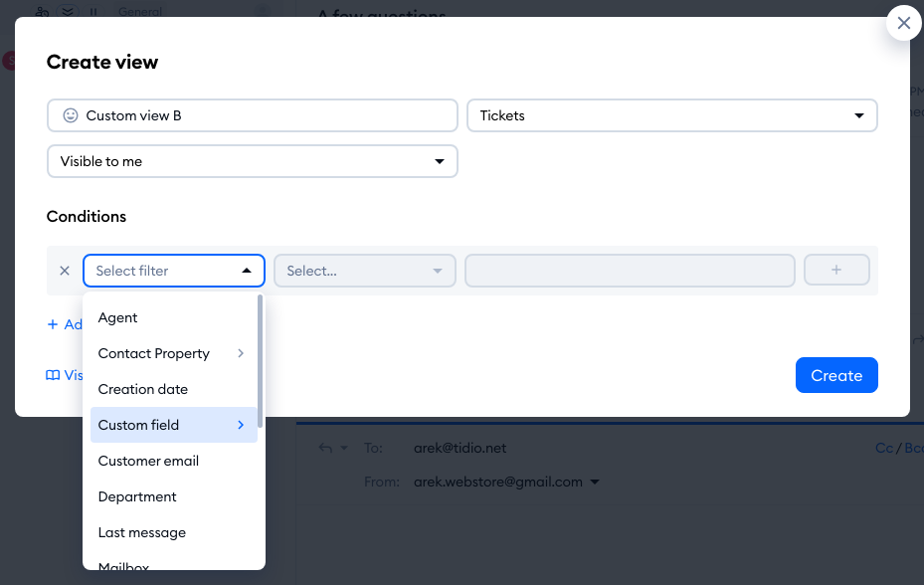Image resolution: width=924 pixels, height=585 pixels.
Task: Close the Create view dialog
Action: [x=903, y=24]
